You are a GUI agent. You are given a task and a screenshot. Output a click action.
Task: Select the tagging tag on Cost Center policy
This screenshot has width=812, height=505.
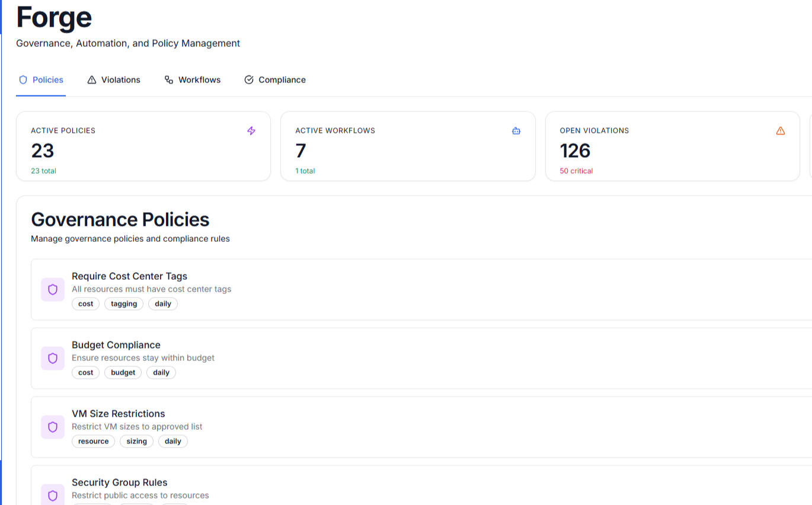124,303
